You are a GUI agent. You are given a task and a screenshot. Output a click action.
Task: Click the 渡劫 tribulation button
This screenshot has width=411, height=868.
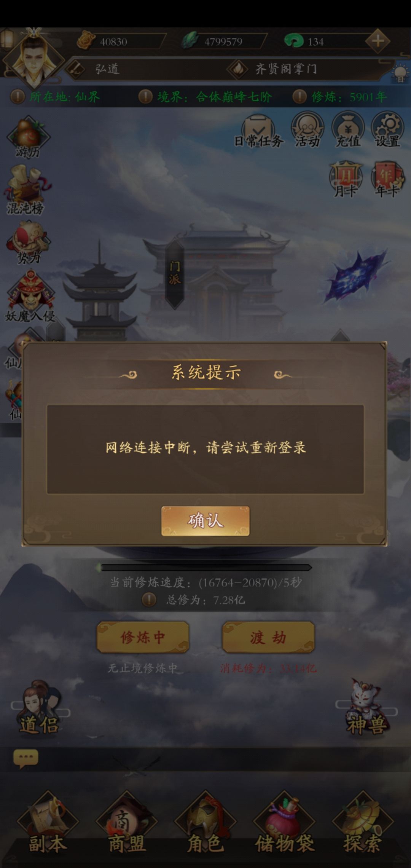[268, 637]
